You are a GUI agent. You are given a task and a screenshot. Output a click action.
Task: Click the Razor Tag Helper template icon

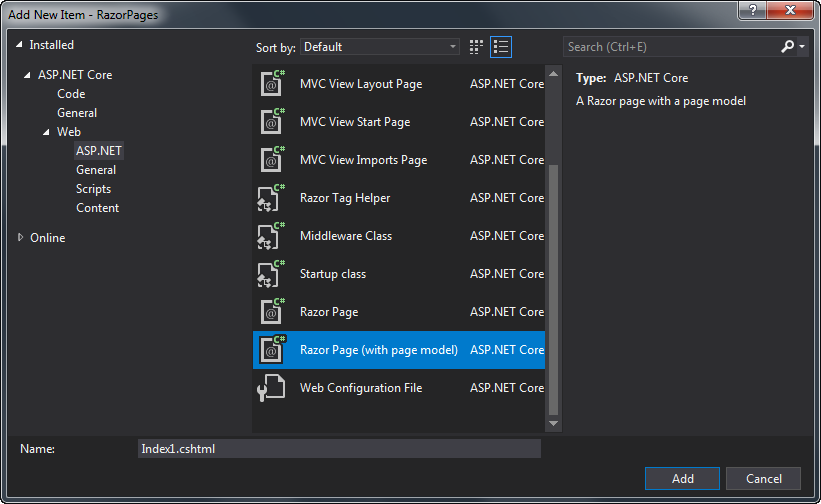[x=271, y=198]
